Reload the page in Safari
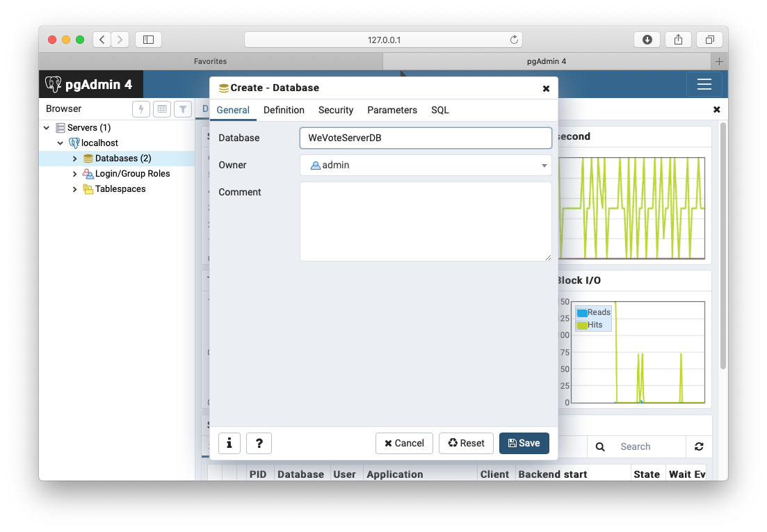767x532 pixels. click(x=514, y=40)
